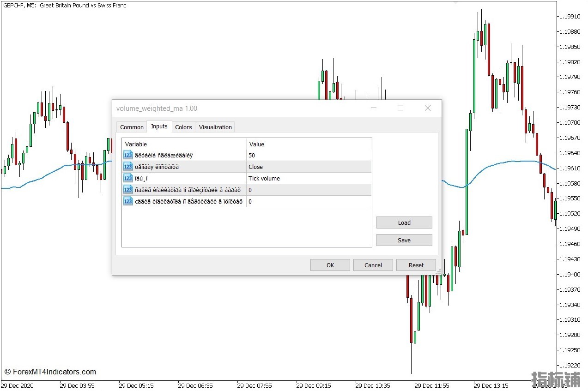Reset the indicator inputs to defaults
This screenshot has height=391, width=588.
416,265
